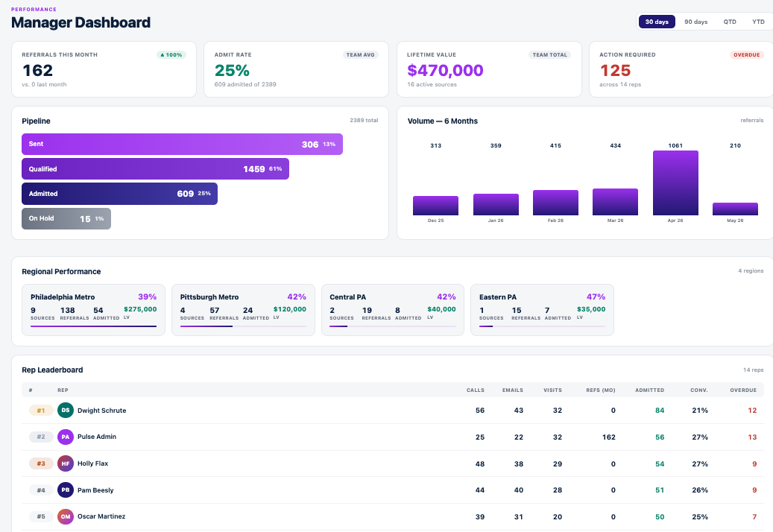Image resolution: width=773 pixels, height=532 pixels.
Task: Click the TEAM TOTAL badge
Action: 549,54
